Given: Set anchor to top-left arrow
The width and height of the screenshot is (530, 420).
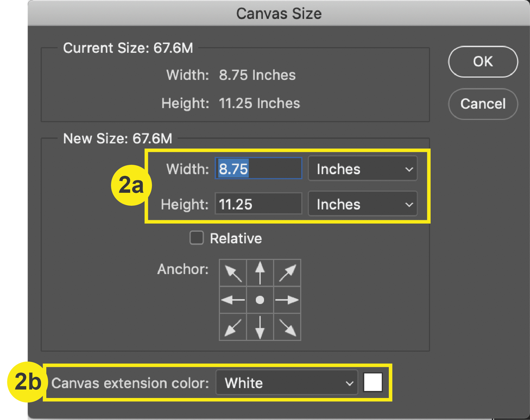Looking at the screenshot, I should [233, 273].
